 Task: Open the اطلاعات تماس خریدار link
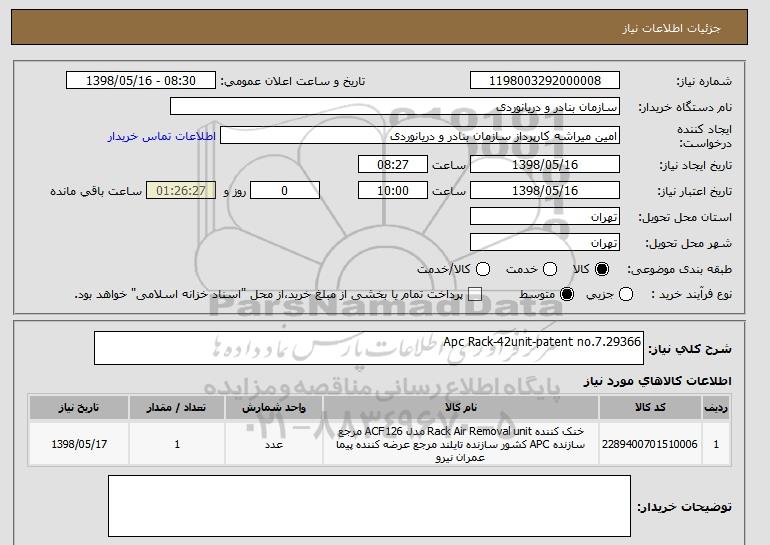click(162, 136)
